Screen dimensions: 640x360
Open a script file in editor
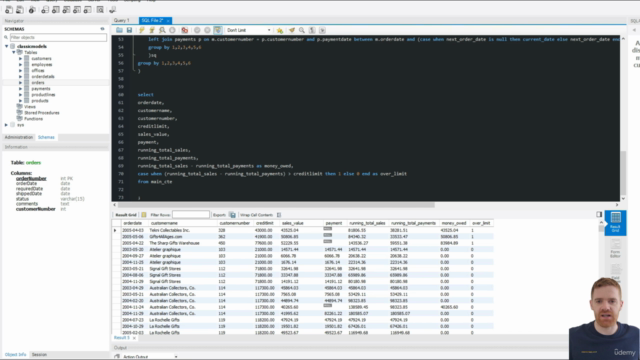click(x=119, y=30)
